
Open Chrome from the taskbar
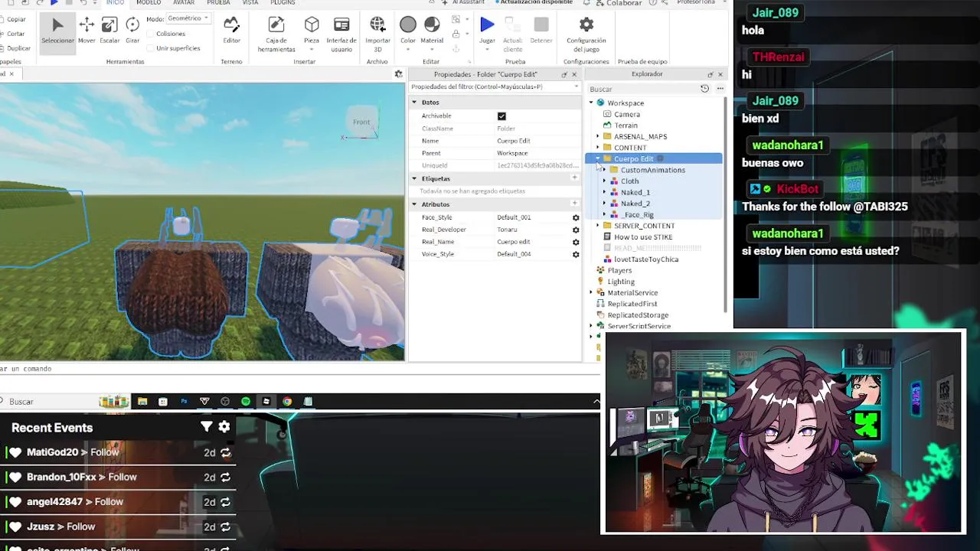tap(287, 401)
